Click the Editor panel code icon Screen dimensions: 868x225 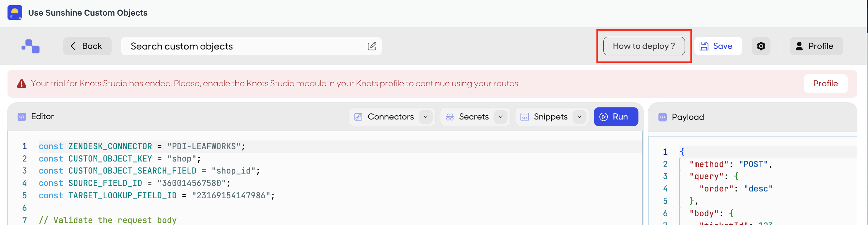pos(22,117)
